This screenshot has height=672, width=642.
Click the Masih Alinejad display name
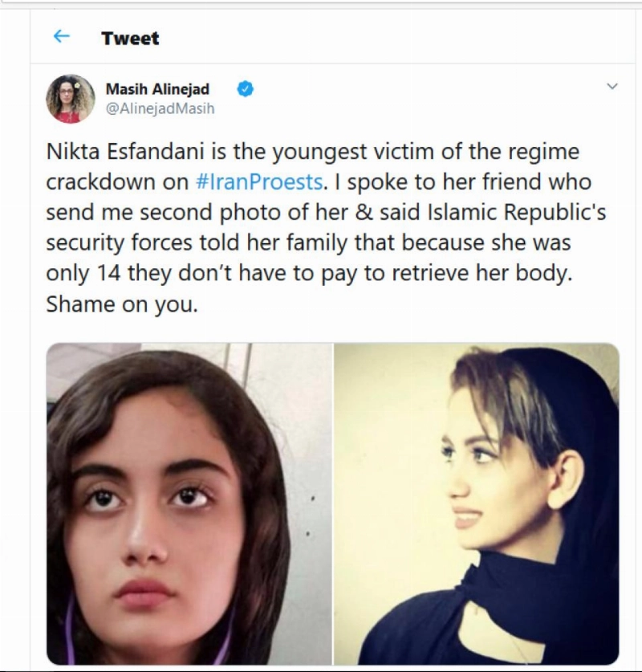pos(157,89)
